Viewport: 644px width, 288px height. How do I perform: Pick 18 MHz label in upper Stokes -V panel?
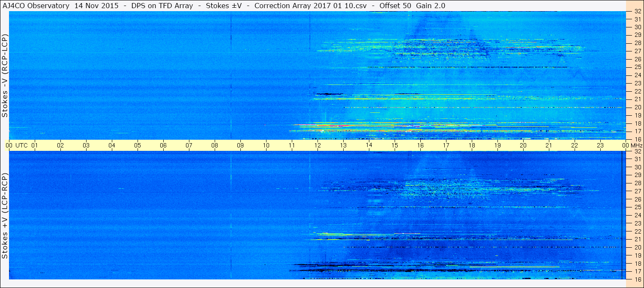pyautogui.click(x=638, y=123)
